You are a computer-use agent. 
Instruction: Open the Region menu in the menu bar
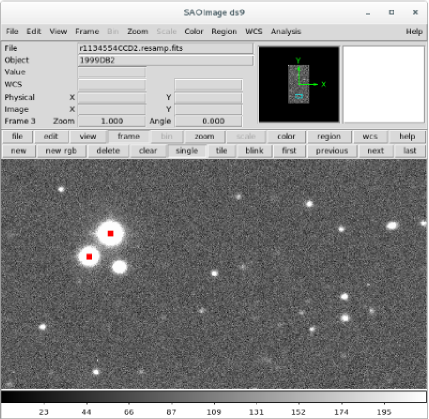point(224,31)
